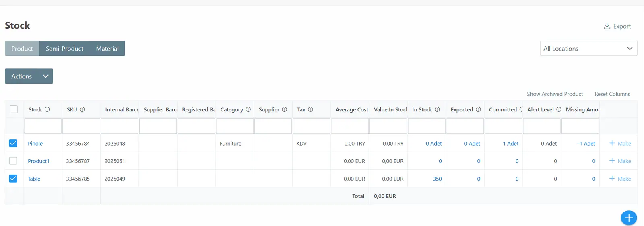
Task: Click the internal barcode 2025049
Action: tap(115, 179)
